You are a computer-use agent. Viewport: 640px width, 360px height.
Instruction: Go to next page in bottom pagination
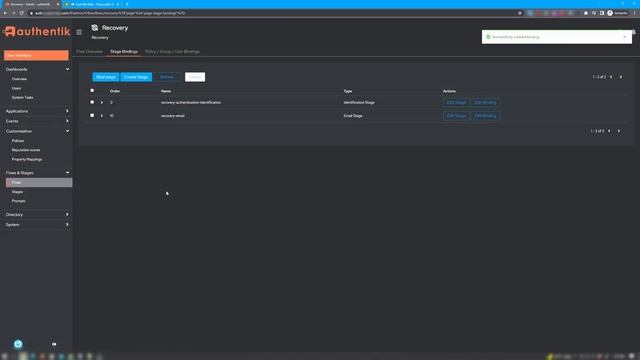click(619, 131)
